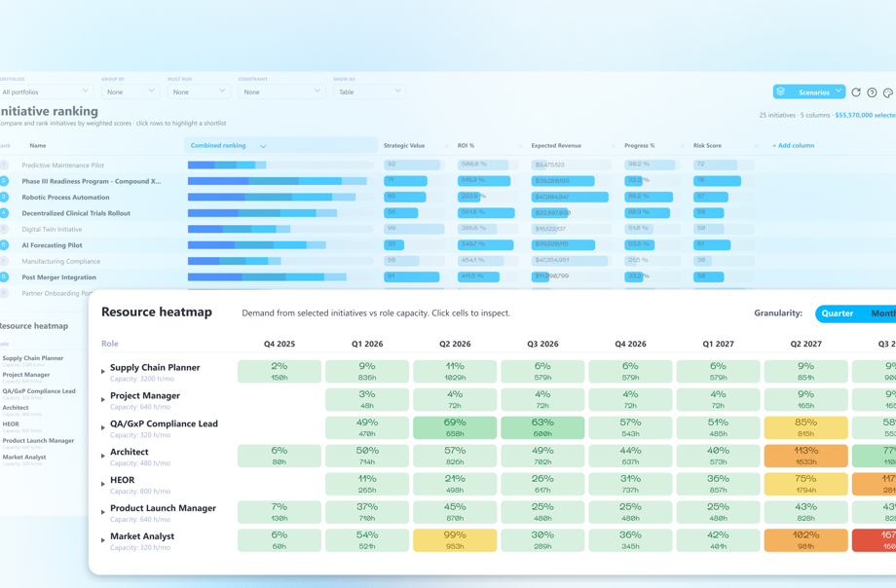Switch heatmap granularity to Quarter
896x588 pixels.
838,313
